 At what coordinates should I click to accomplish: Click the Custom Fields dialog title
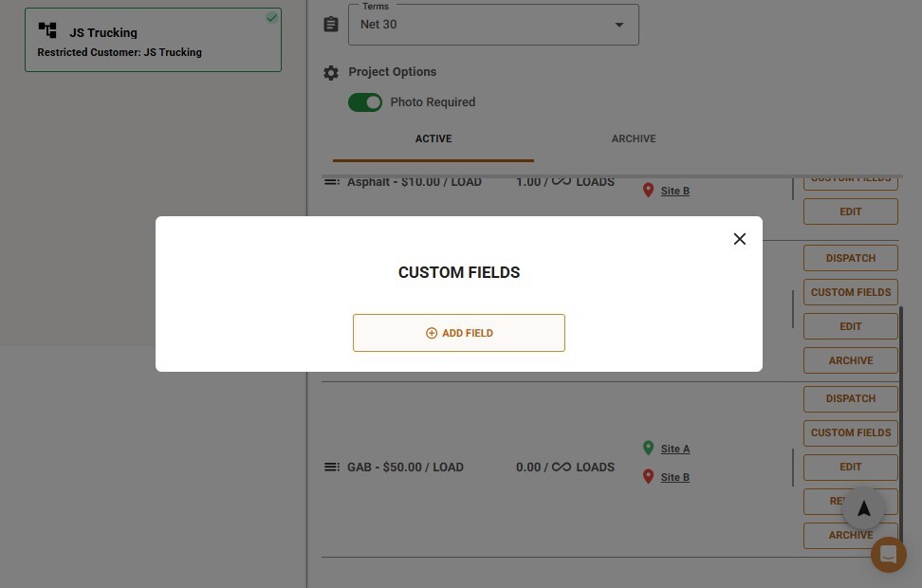[x=459, y=272]
